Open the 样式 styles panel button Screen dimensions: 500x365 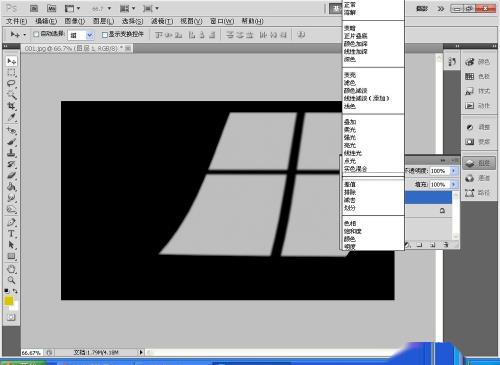pyautogui.click(x=479, y=91)
